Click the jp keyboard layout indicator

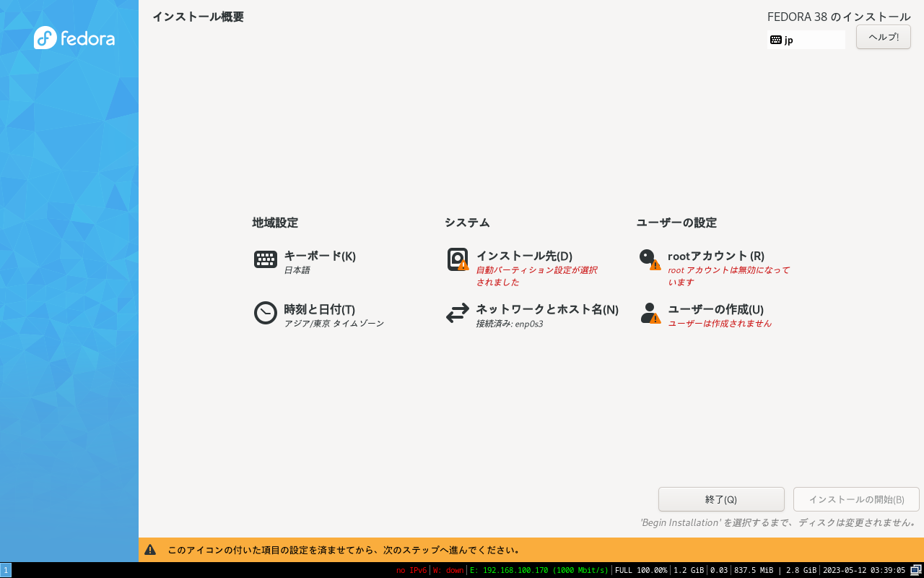(806, 40)
